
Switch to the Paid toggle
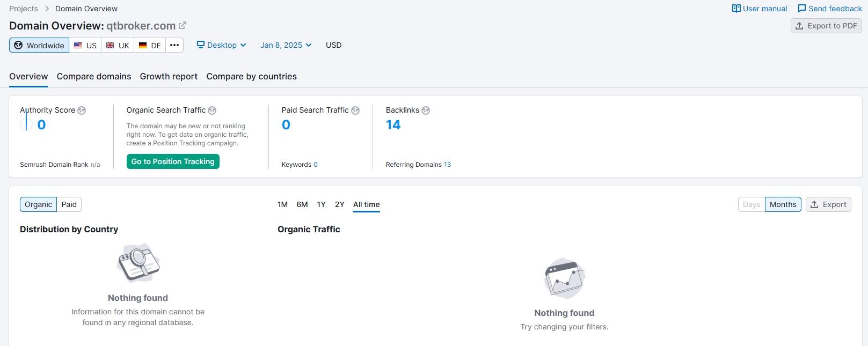pos(69,204)
